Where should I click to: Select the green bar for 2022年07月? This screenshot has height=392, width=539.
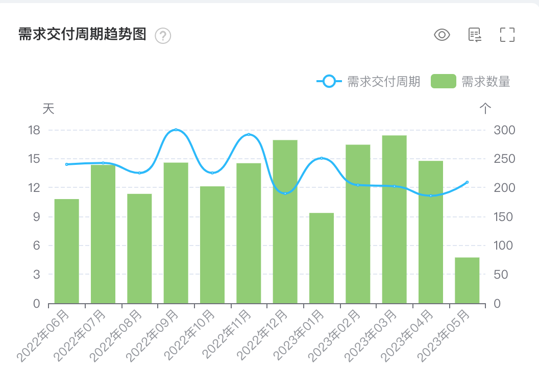103,234
